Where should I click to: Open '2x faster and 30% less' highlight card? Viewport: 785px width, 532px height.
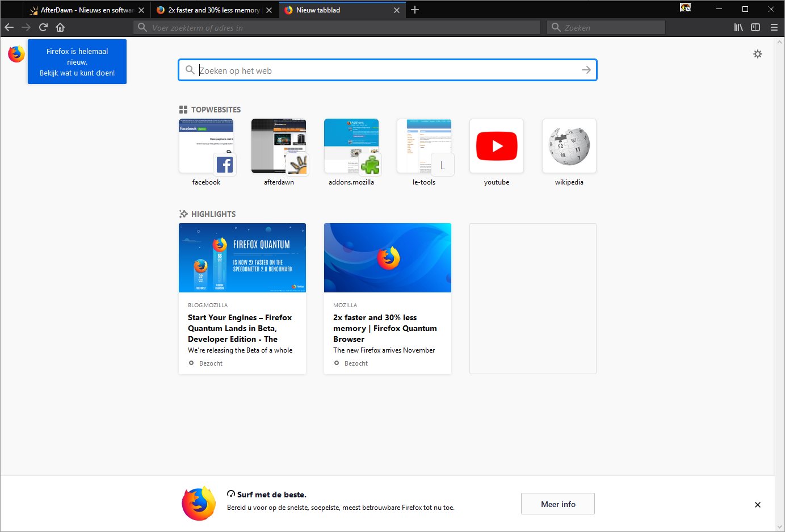(x=388, y=299)
